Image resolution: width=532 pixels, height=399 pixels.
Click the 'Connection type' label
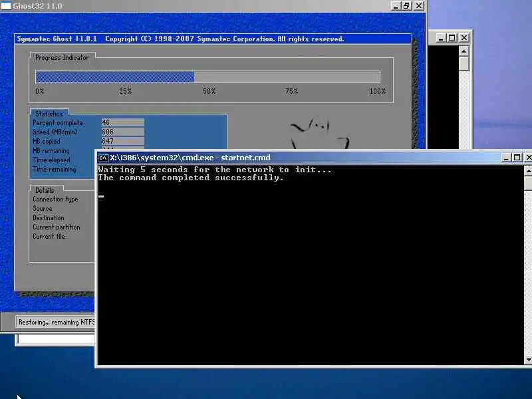click(55, 199)
